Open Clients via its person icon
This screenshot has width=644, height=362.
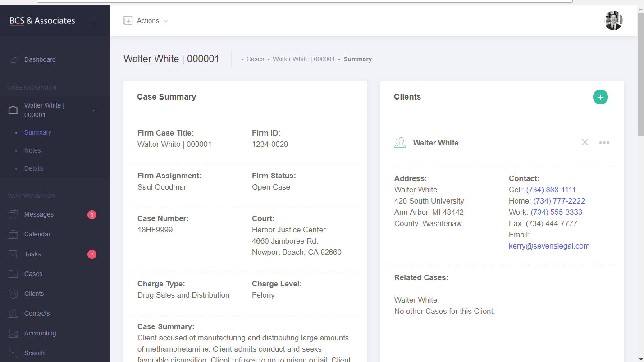pos(13,294)
